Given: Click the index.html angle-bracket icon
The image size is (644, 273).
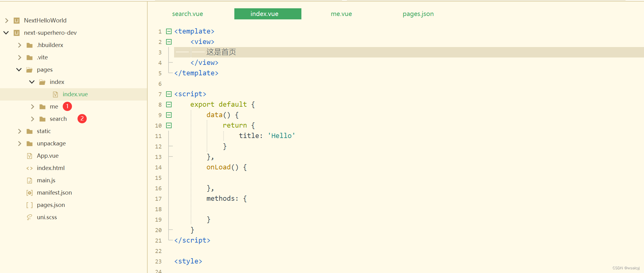Looking at the screenshot, I should click(x=30, y=168).
